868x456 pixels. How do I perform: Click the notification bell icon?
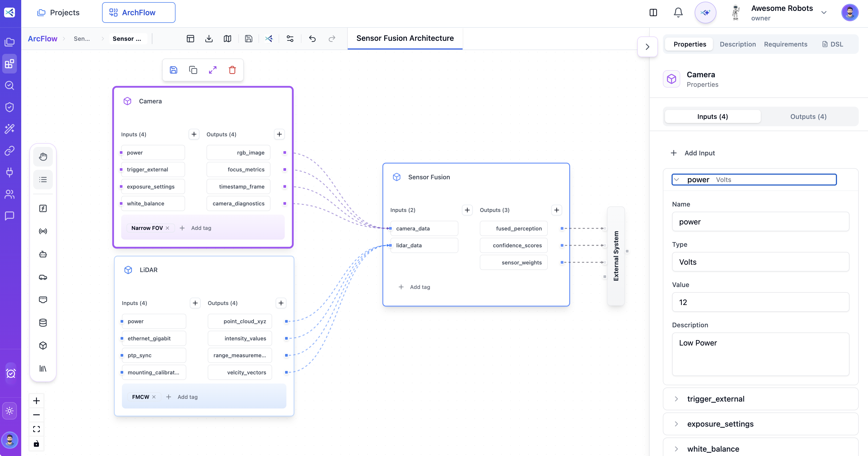click(x=678, y=12)
